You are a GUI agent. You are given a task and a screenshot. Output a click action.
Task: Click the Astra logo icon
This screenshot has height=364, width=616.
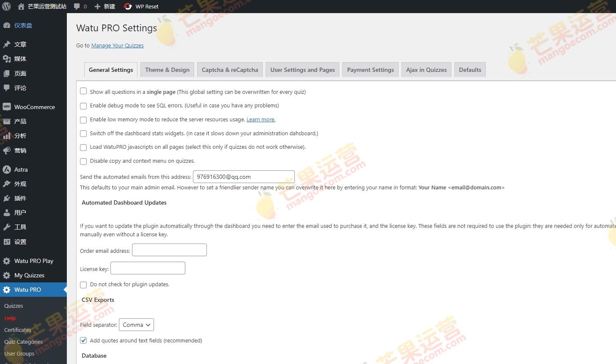(x=7, y=170)
